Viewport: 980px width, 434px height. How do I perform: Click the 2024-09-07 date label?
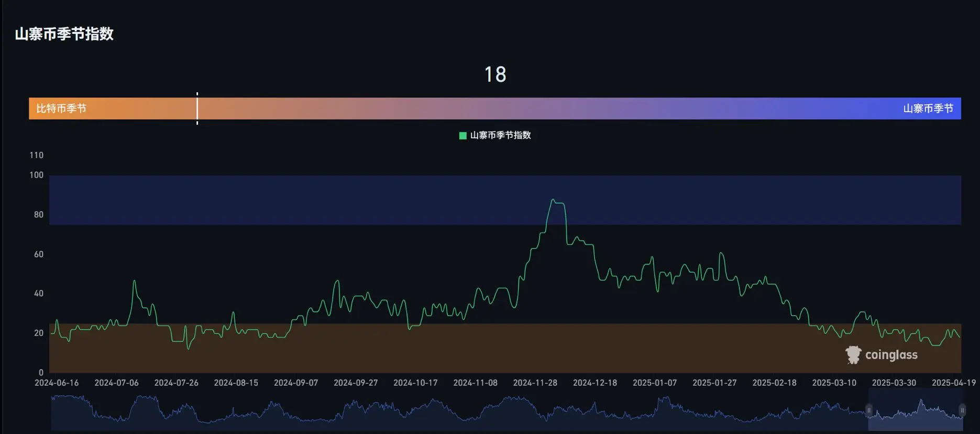(296, 383)
